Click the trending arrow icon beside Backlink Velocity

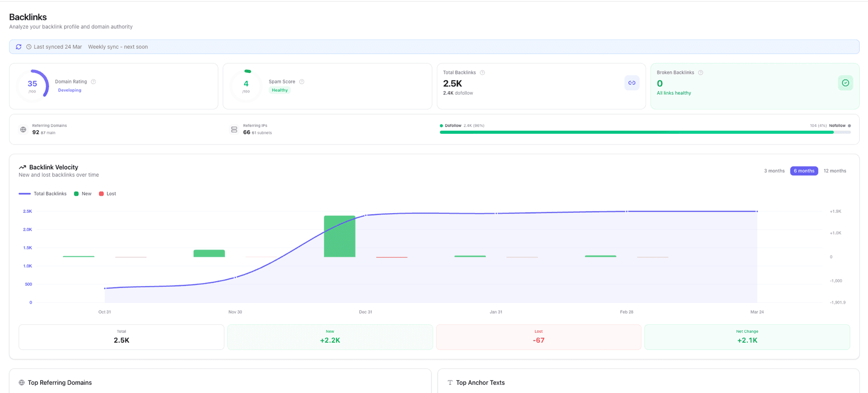pos(23,167)
